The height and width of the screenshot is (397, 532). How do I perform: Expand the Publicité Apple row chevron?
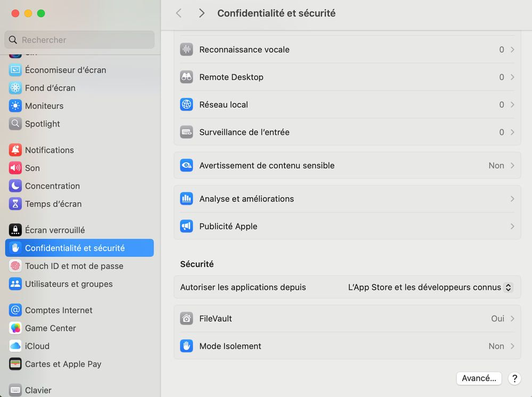point(512,226)
